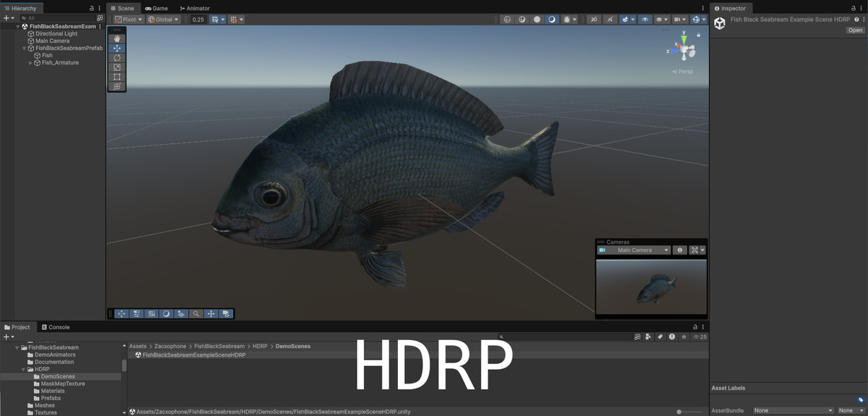Select the Scale tool
Image resolution: width=868 pixels, height=416 pixels.
117,67
